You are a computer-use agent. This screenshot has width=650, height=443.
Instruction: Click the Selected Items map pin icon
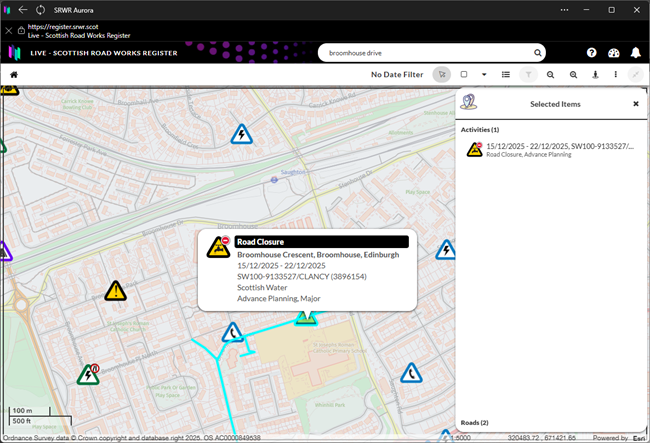(468, 102)
